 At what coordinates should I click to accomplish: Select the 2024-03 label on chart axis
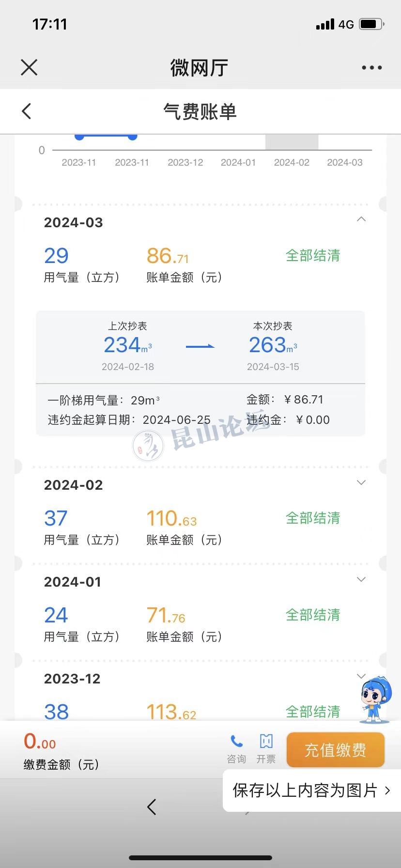tap(344, 163)
